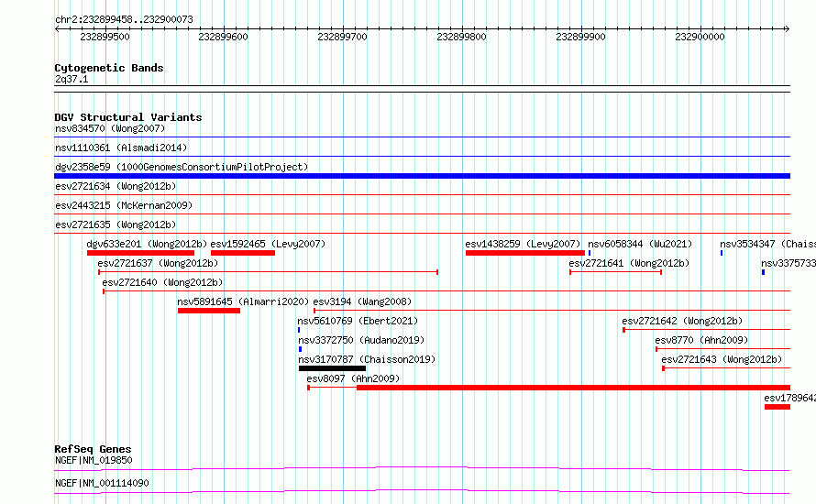Open esv2721643 (Wong2012b) variant
816x504 pixels.
(x=722, y=359)
